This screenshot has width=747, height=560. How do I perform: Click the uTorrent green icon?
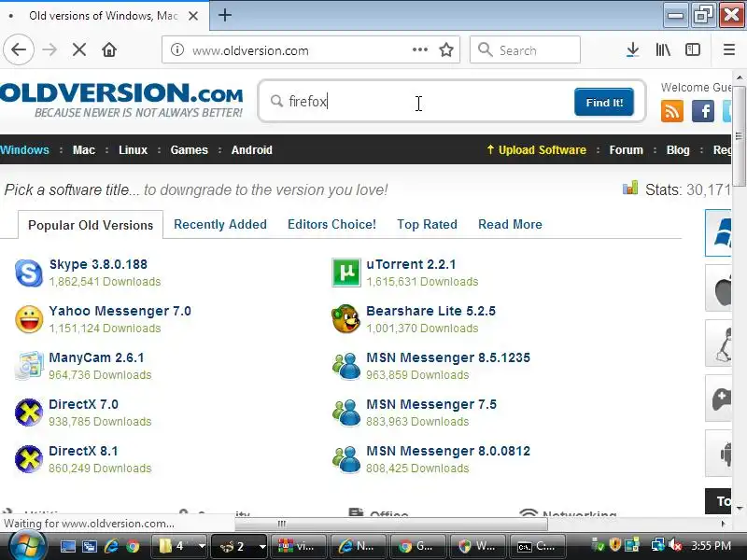tap(346, 273)
